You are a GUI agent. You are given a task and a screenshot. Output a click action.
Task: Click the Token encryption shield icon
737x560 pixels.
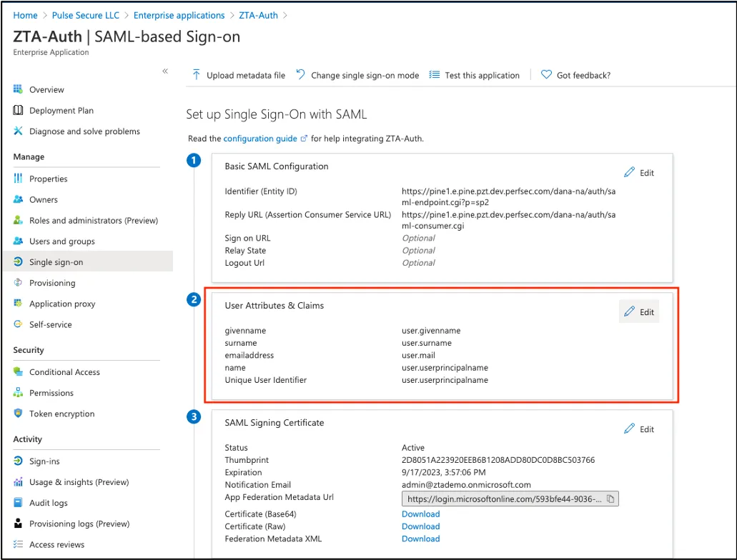(18, 413)
